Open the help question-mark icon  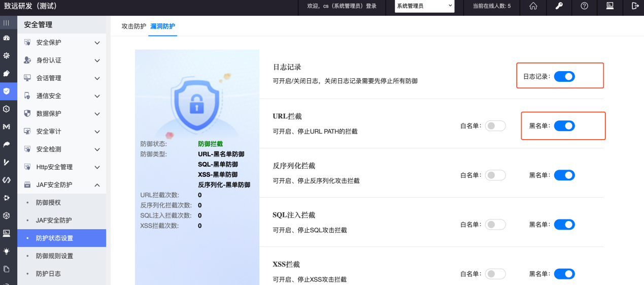point(584,6)
